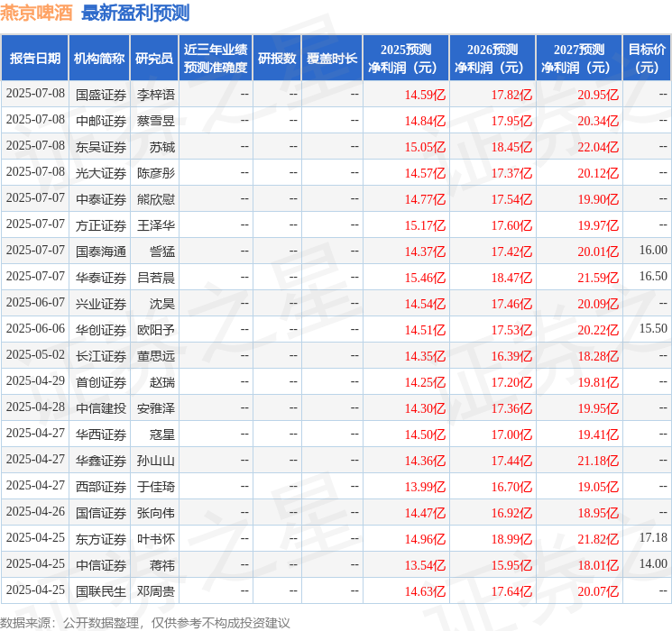The height and width of the screenshot is (631, 672).
Task: Click analyst name 蔡雪昱
Action: pos(156,121)
